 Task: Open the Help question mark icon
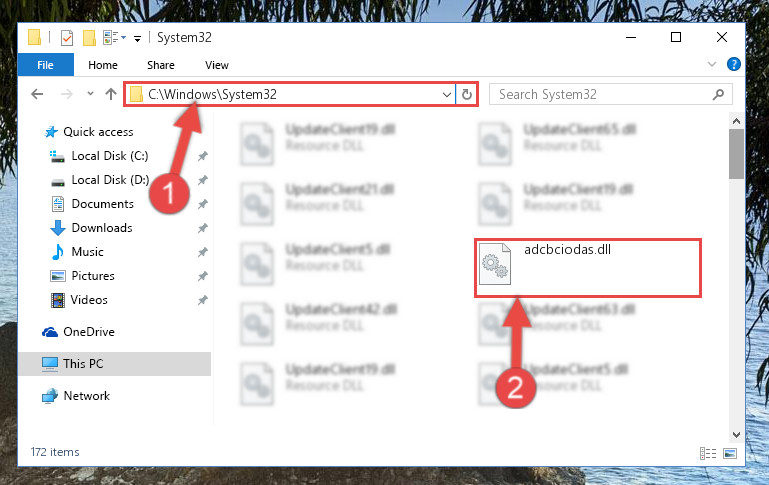tap(734, 64)
